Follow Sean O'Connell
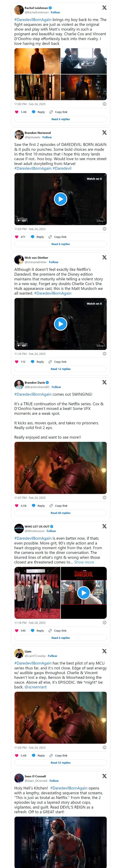Viewport: 117px width, 868px height. 54,780
